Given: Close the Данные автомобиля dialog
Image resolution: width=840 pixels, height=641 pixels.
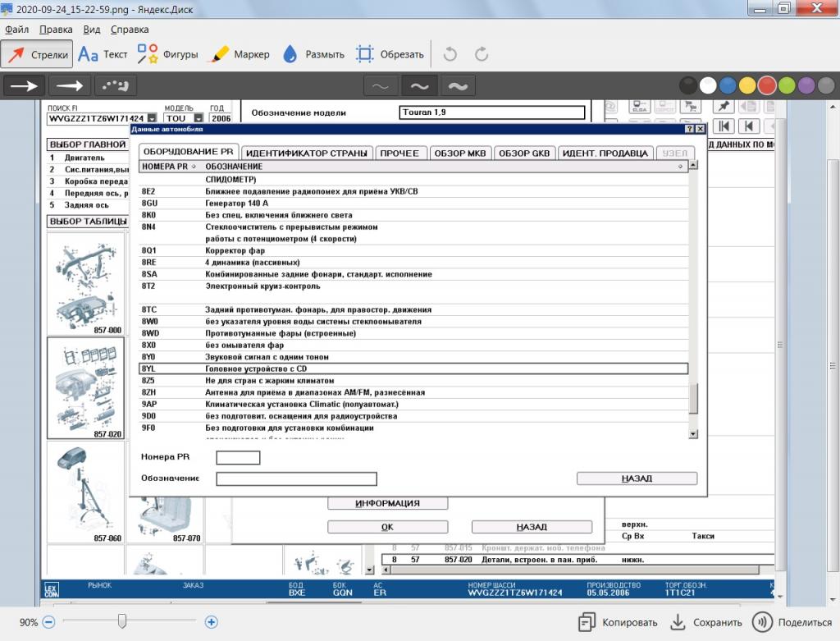Looking at the screenshot, I should click(700, 129).
